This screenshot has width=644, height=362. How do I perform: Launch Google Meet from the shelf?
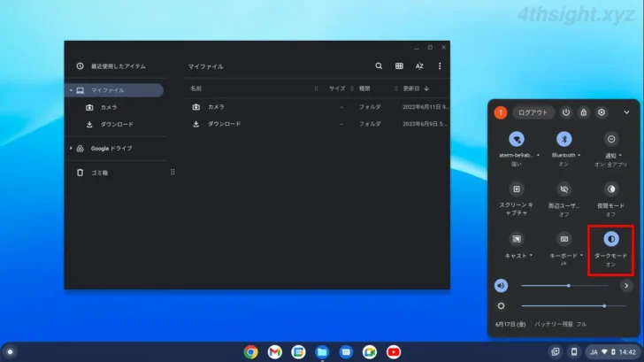click(370, 352)
